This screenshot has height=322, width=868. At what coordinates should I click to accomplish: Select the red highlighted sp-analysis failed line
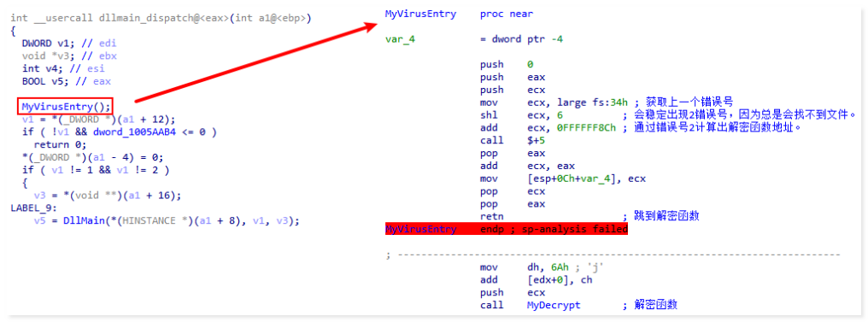pyautogui.click(x=507, y=229)
